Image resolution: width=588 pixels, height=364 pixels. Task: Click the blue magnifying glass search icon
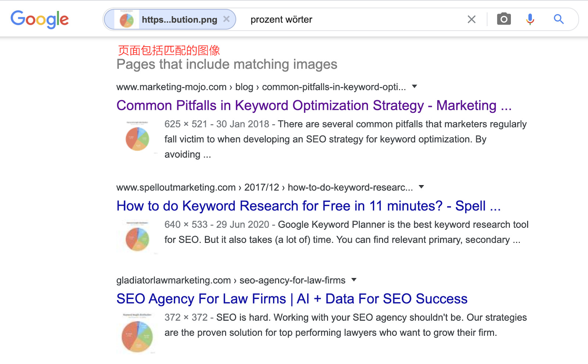tap(559, 19)
